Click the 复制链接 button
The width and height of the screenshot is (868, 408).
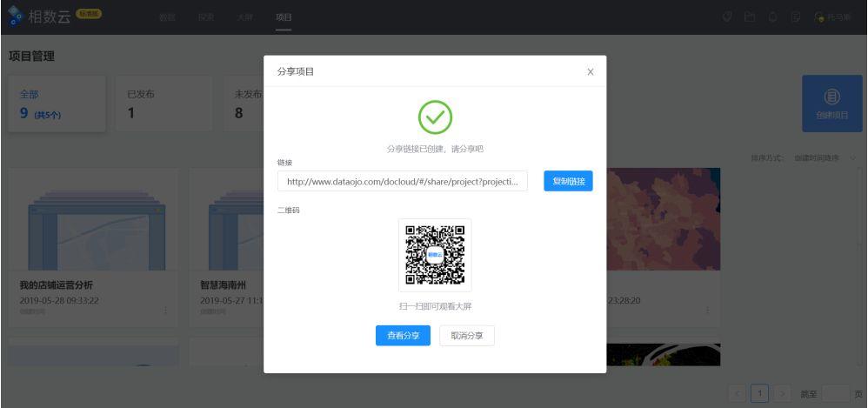pyautogui.click(x=568, y=181)
